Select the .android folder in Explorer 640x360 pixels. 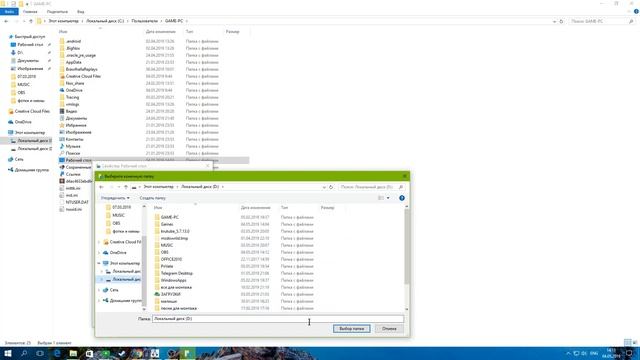[x=73, y=41]
